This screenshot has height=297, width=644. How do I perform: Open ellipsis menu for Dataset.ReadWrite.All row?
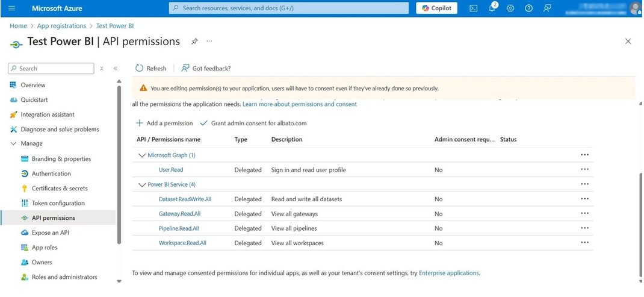click(585, 199)
